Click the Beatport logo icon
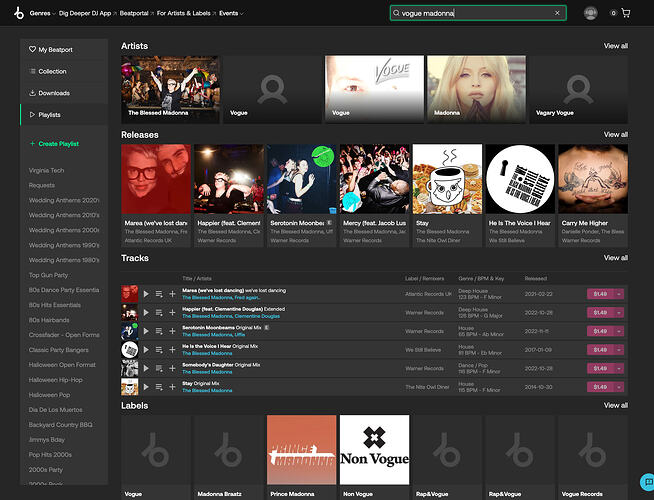This screenshot has height=500, width=654. 19,13
